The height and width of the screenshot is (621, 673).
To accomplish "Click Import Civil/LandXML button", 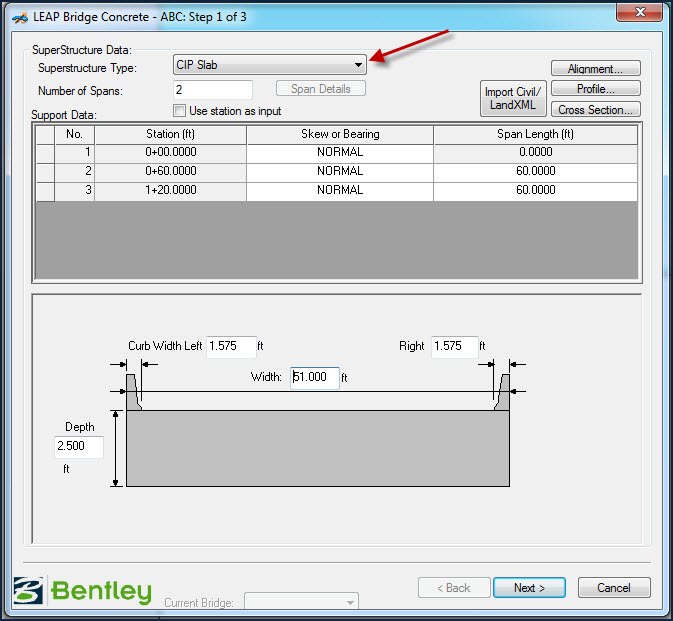I will pyautogui.click(x=513, y=98).
